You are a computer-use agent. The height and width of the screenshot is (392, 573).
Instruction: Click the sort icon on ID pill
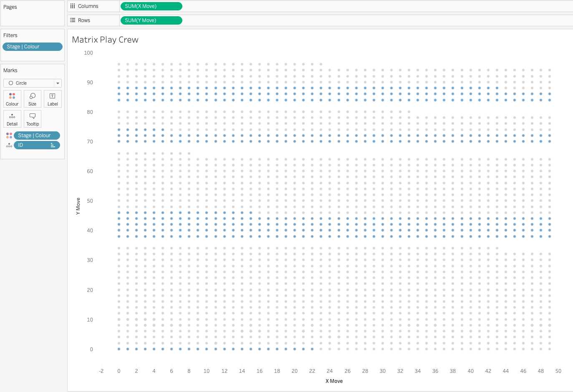pyautogui.click(x=53, y=145)
